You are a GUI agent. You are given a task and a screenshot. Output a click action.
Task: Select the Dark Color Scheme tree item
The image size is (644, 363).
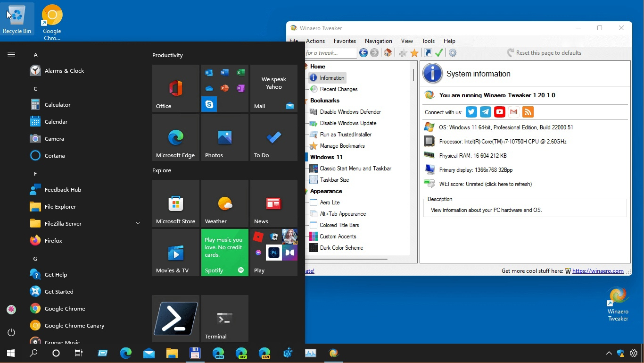click(341, 248)
